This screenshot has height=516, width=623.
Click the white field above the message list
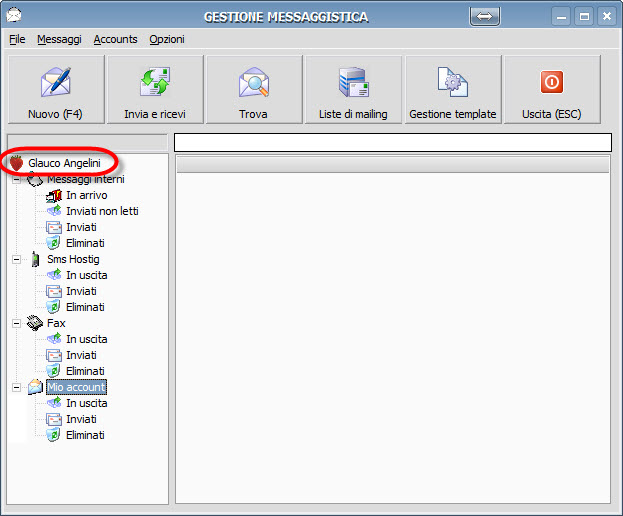point(393,143)
